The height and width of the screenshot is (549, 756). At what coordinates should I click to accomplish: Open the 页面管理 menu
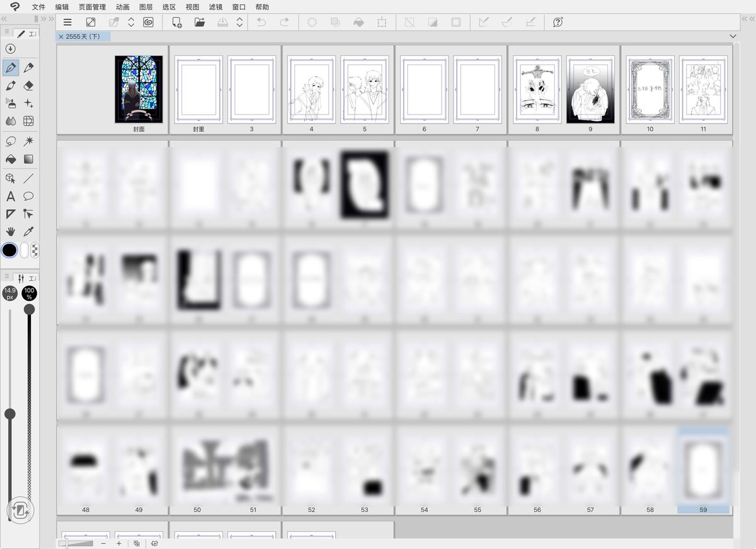click(93, 7)
